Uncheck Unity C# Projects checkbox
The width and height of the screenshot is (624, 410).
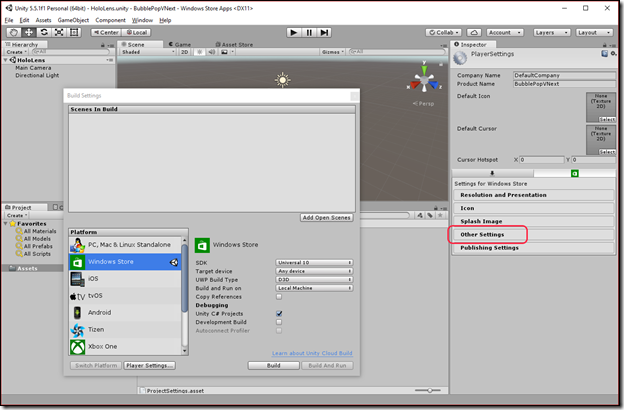click(279, 314)
